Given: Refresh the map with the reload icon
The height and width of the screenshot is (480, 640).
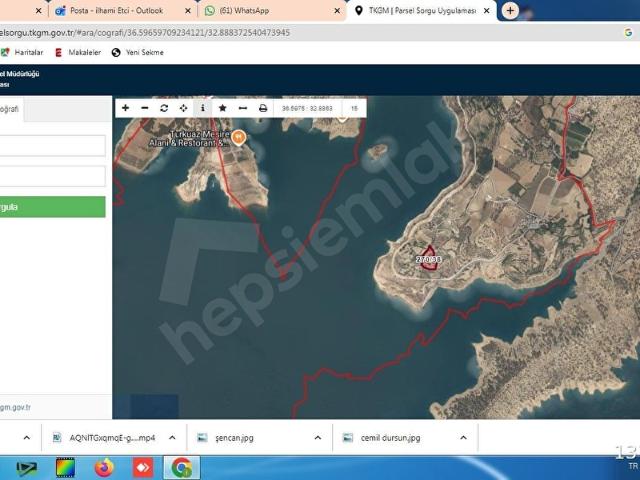Looking at the screenshot, I should coord(164,108).
